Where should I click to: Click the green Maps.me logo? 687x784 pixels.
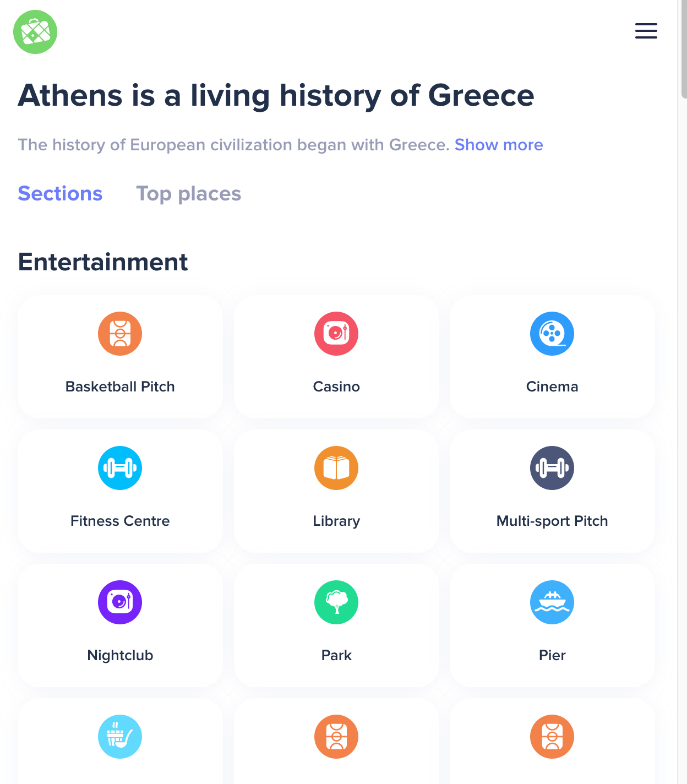click(35, 32)
